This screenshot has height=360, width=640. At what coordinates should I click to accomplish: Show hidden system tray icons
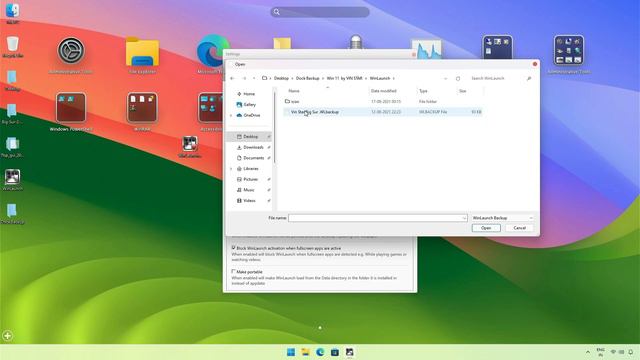(587, 352)
